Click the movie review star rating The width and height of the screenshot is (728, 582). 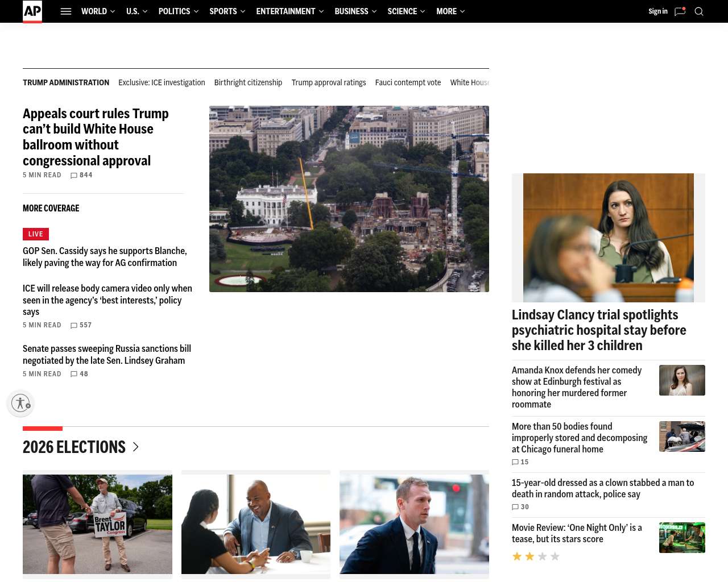coord(536,556)
